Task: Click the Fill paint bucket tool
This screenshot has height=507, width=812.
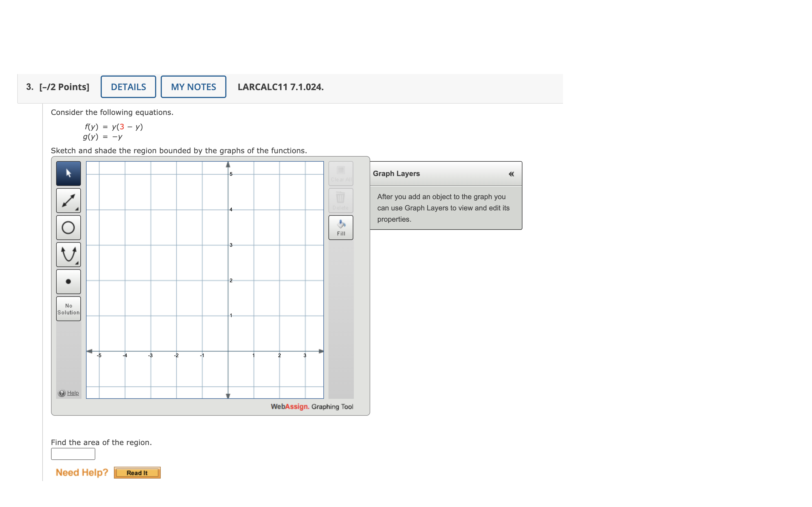Action: tap(341, 228)
